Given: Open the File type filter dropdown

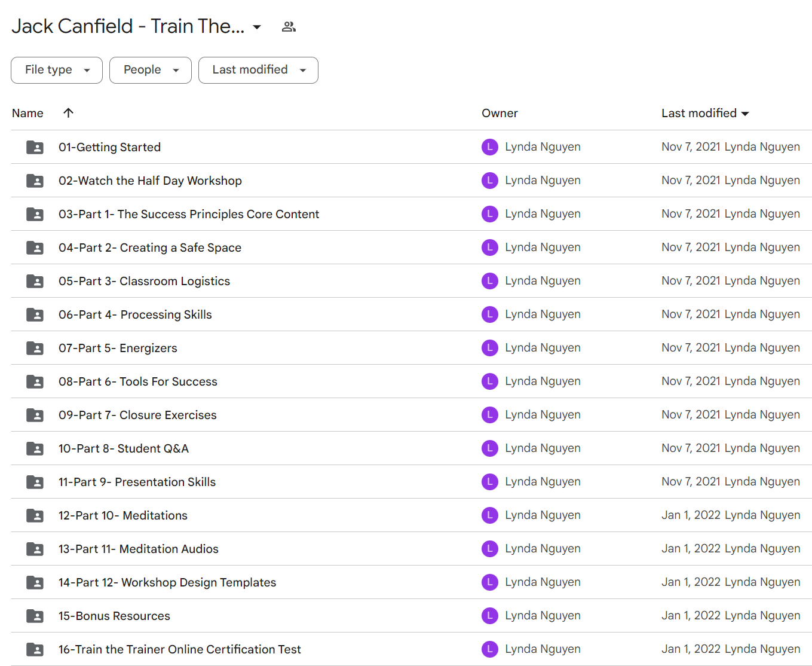Looking at the screenshot, I should pos(57,70).
